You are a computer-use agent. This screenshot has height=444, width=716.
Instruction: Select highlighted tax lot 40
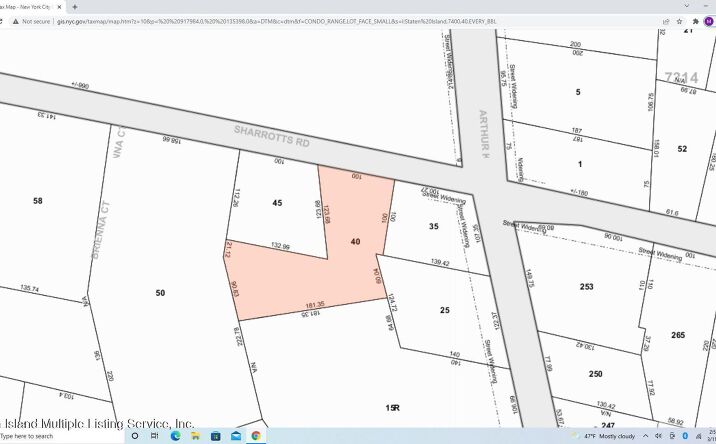point(355,242)
